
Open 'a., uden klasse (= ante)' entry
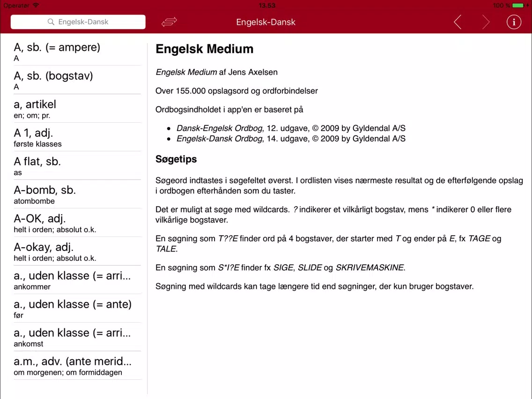pos(77,308)
